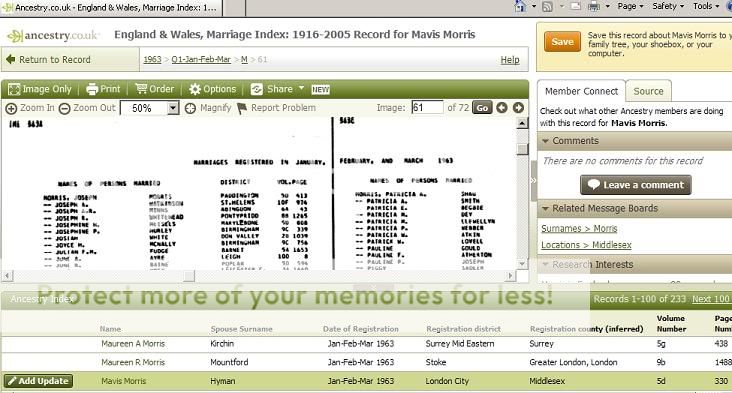Click the Zoom In magnifier icon

click(11, 108)
